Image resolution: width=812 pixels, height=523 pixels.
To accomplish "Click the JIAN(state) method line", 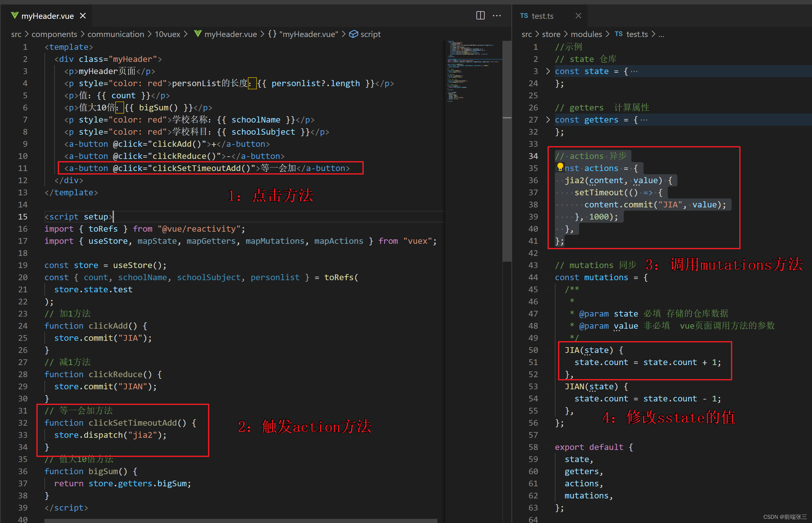I will click(x=596, y=386).
